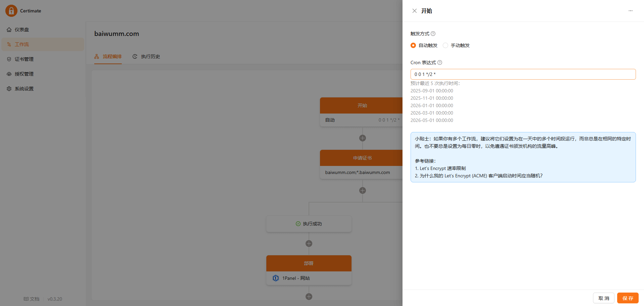Open the three-dot more menu in panel header

[x=631, y=11]
